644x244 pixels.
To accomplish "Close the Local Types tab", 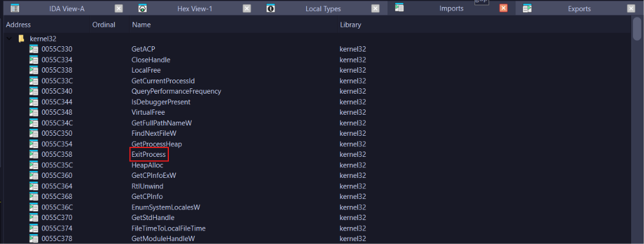I will 375,9.
